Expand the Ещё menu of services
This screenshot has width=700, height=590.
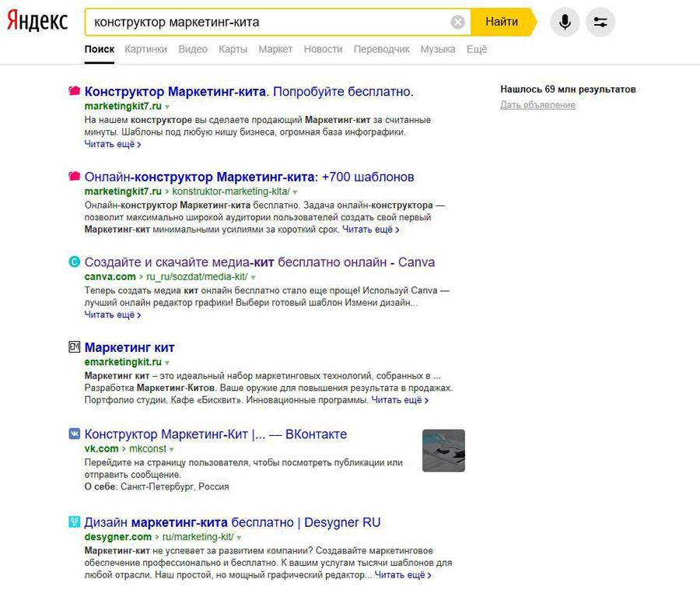click(476, 49)
